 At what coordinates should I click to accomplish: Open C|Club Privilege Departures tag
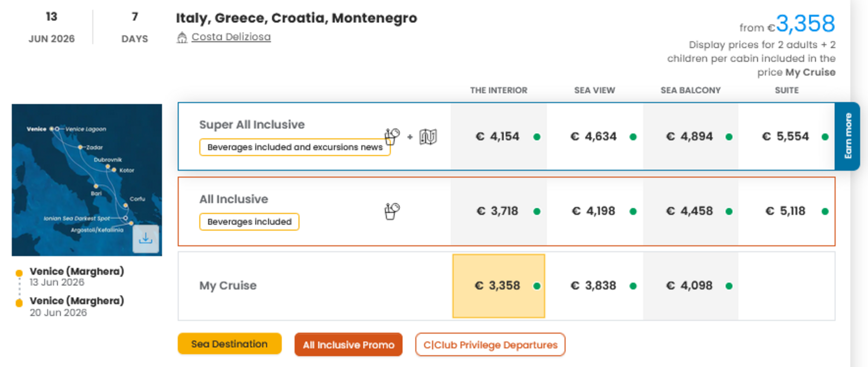(x=490, y=345)
